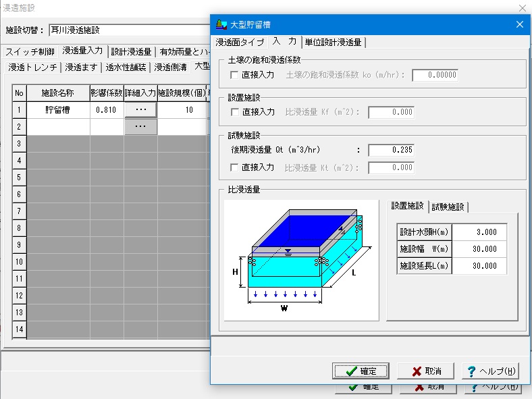This screenshot has width=532, height=399.
Task: Click the empty 施設名称 cell in row 2
Action: [58, 126]
